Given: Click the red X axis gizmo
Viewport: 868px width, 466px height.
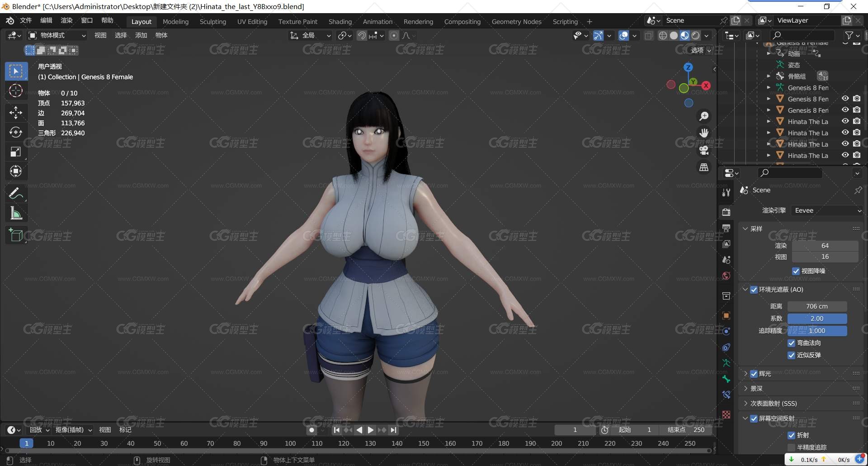Looking at the screenshot, I should pyautogui.click(x=706, y=85).
